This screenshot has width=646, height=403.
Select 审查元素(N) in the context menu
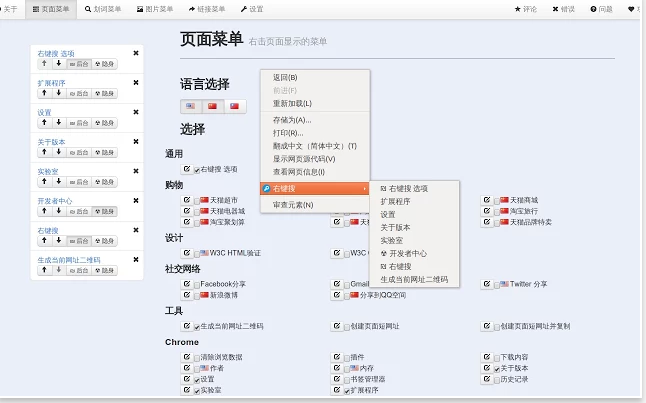293,205
